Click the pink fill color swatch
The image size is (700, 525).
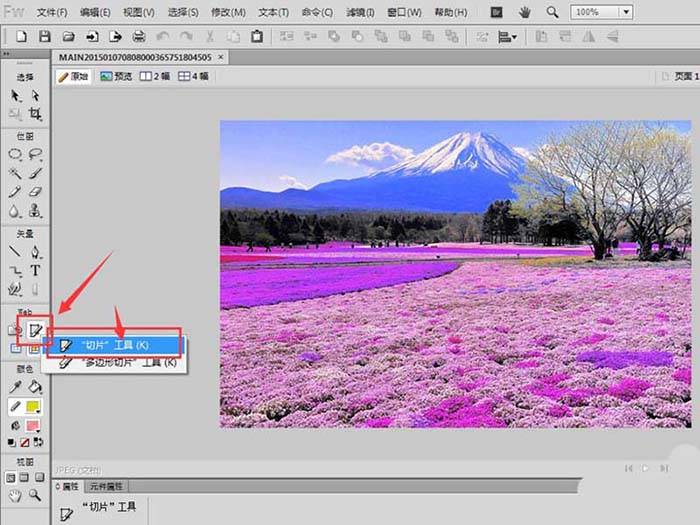pyautogui.click(x=33, y=424)
